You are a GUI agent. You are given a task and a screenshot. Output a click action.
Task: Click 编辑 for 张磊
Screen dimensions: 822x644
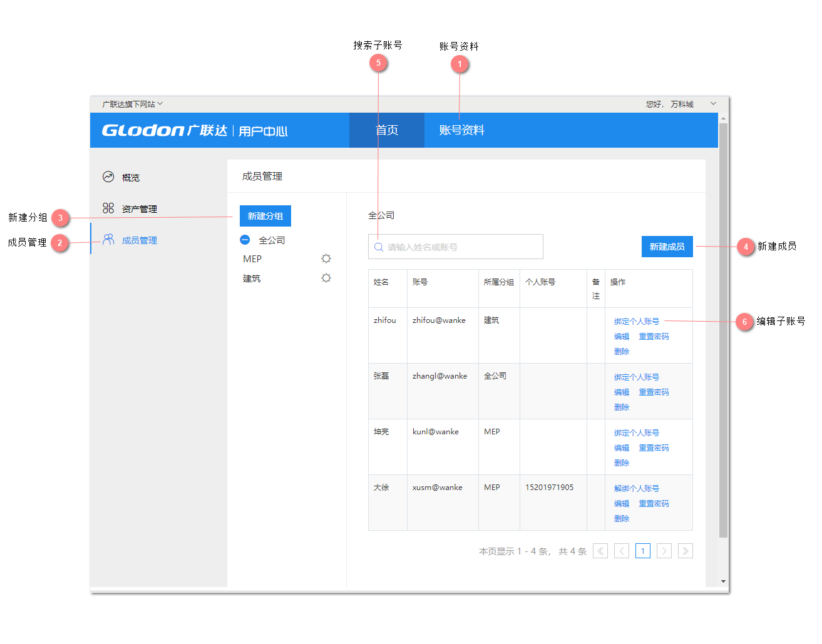[x=622, y=392]
